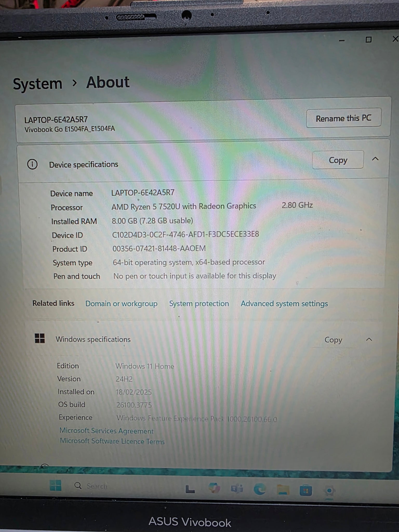399x532 pixels.
Task: Go back to System in breadcrumb
Action: tap(38, 84)
